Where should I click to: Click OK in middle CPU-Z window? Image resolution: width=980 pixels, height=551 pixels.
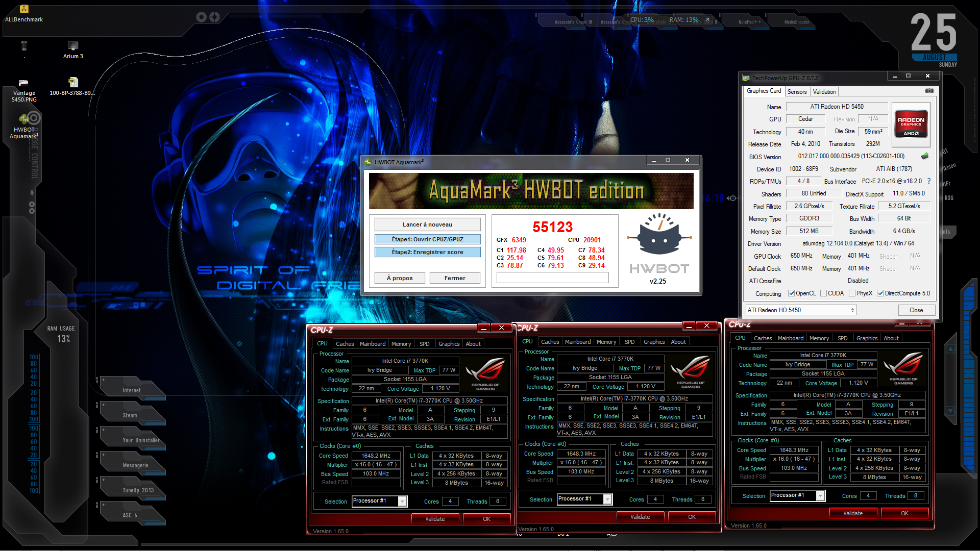(692, 517)
